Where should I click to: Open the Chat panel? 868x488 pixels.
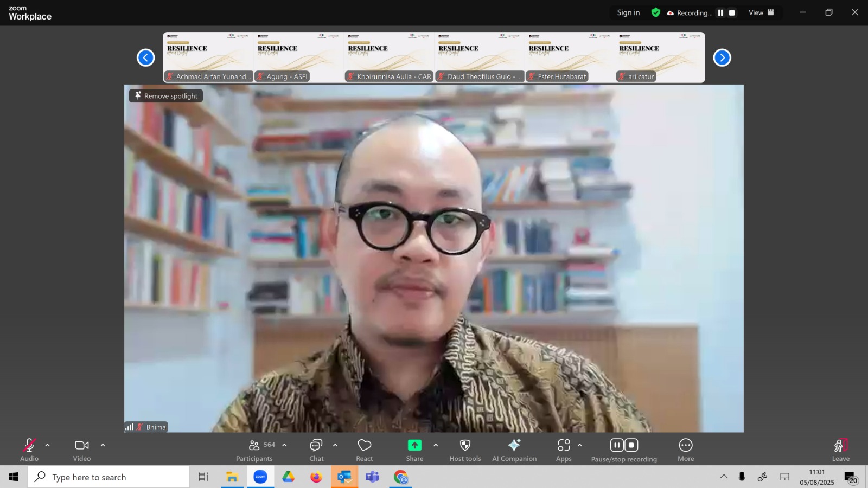(x=316, y=450)
